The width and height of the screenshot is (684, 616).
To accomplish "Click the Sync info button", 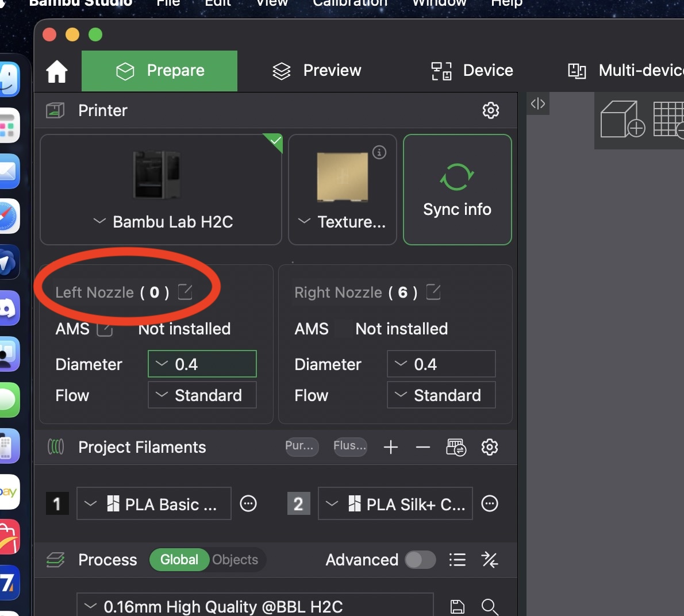I will tap(457, 190).
